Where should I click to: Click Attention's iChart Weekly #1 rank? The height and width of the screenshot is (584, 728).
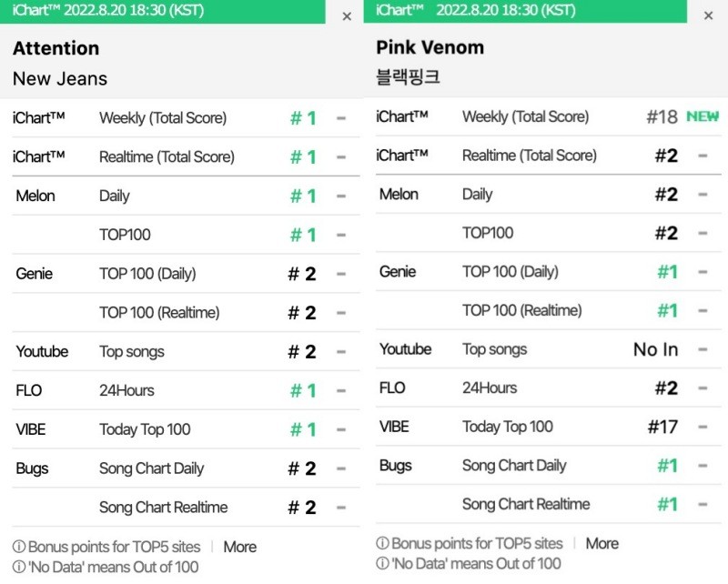(303, 118)
